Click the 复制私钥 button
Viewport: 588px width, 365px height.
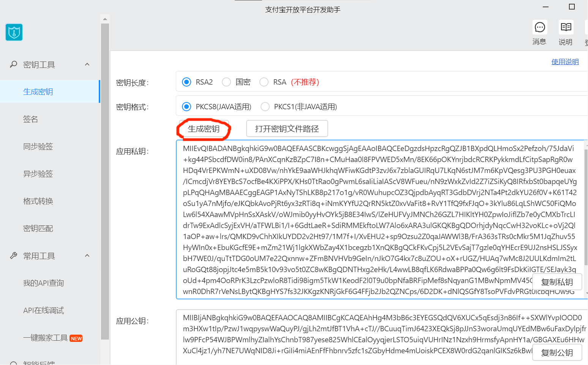(557, 282)
